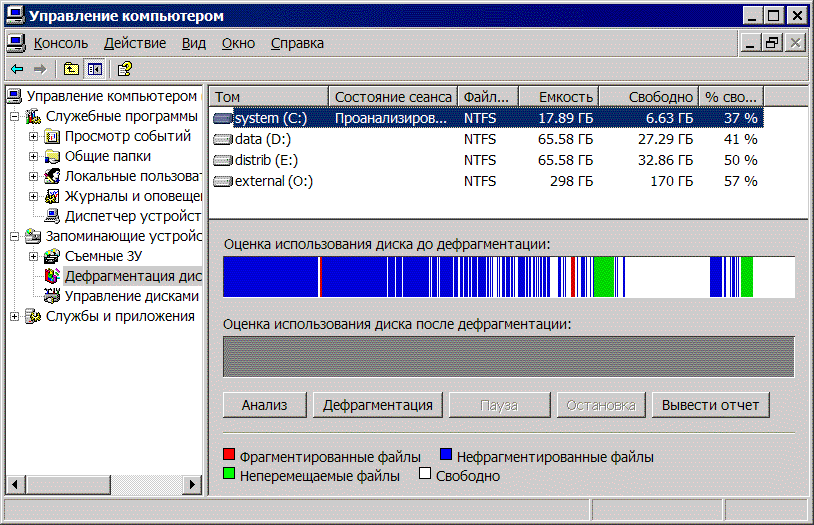
Task: Expand the Журналы и оповещения node
Action: pyautogui.click(x=33, y=196)
